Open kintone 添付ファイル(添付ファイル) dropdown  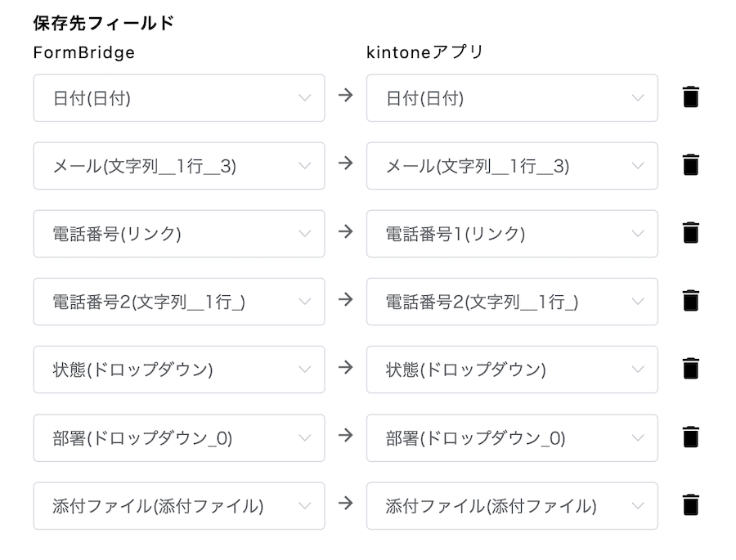click(512, 506)
